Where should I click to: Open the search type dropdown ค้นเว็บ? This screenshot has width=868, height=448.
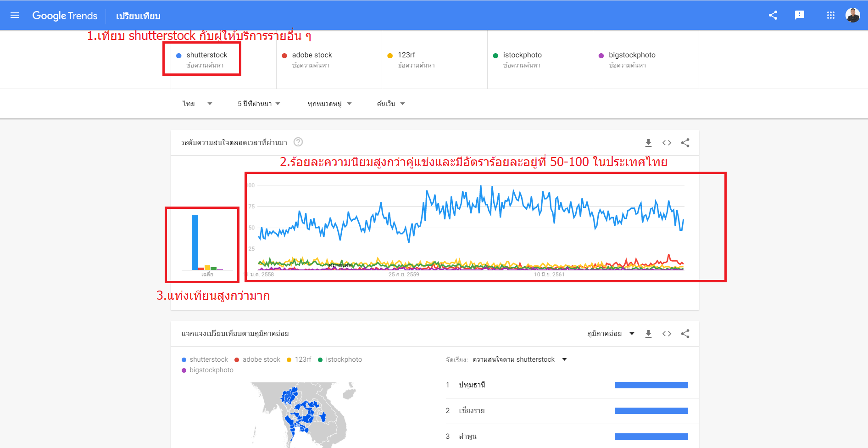tap(391, 104)
